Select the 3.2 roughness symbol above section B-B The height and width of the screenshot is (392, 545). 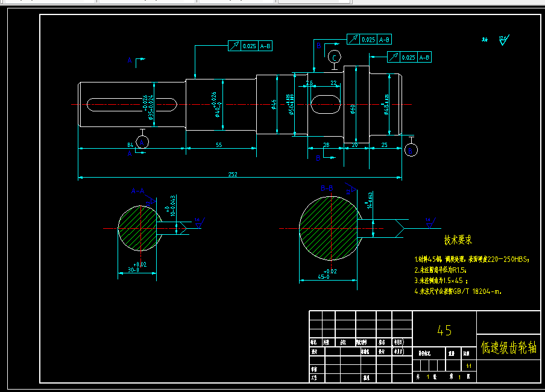click(x=351, y=188)
